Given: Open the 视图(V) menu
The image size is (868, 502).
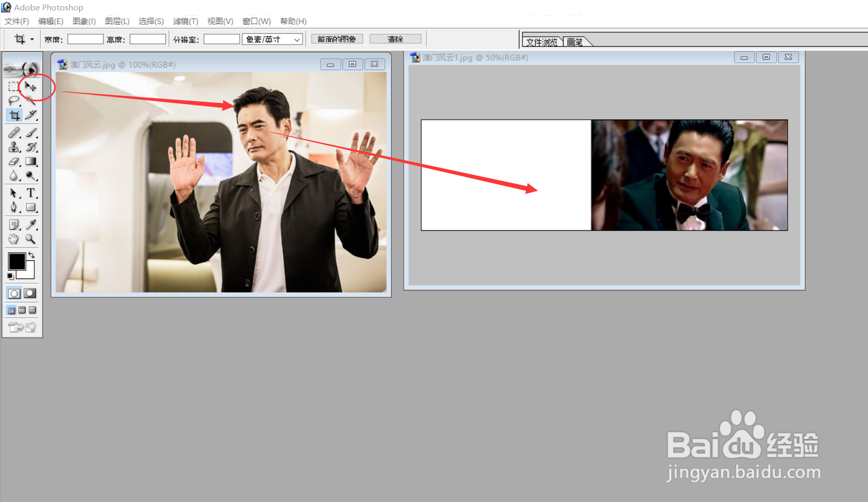Looking at the screenshot, I should [220, 21].
